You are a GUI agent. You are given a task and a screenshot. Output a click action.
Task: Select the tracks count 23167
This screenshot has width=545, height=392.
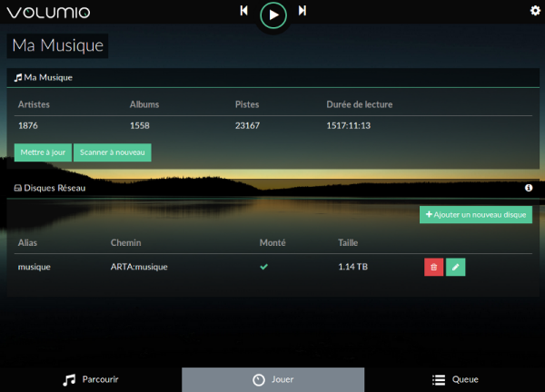(x=247, y=126)
